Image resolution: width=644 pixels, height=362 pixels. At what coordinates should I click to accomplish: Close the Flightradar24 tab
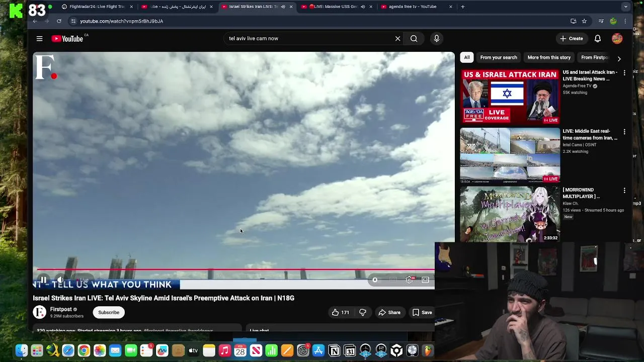tap(131, 7)
